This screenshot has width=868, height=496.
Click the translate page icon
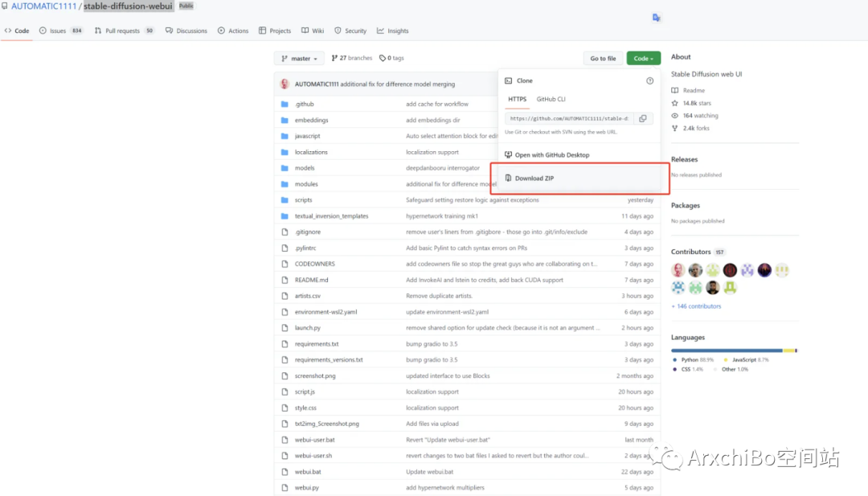(x=656, y=18)
